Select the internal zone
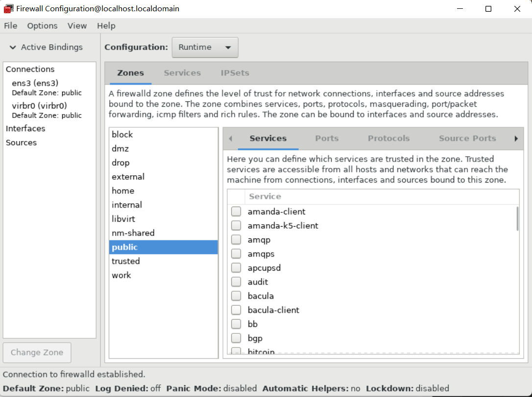Image resolution: width=532 pixels, height=397 pixels. coord(163,205)
